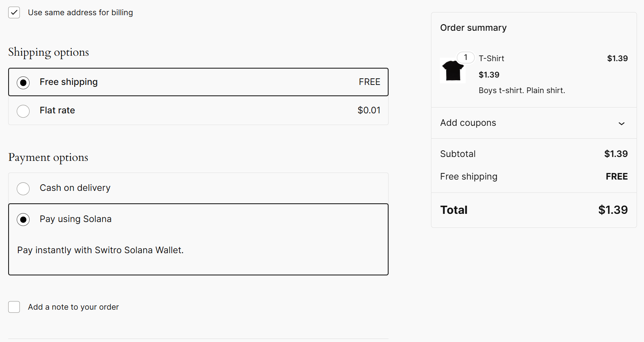Image resolution: width=644 pixels, height=342 pixels.
Task: Click the Order summary heading
Action: (473, 28)
